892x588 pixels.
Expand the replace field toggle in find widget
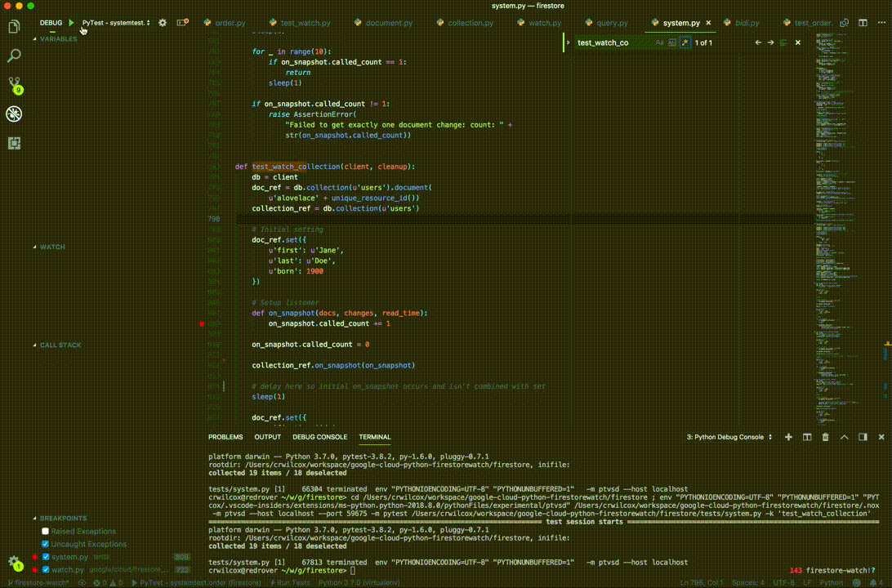point(569,42)
